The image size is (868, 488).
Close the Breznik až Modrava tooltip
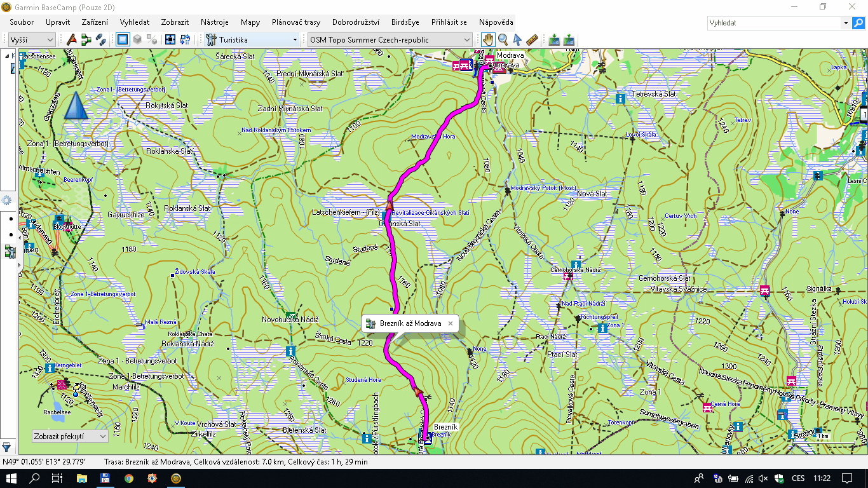[450, 323]
